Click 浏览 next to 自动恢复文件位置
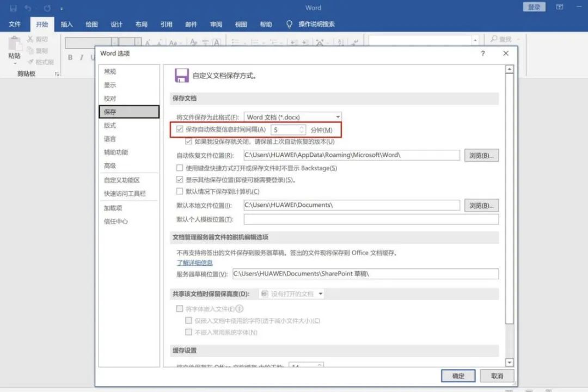588x392 pixels. coord(481,155)
